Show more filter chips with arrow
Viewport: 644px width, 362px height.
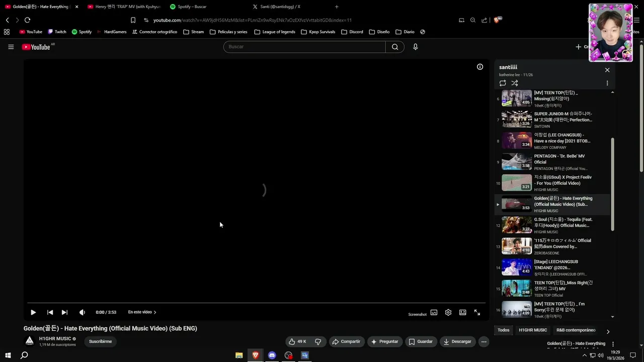click(x=608, y=331)
